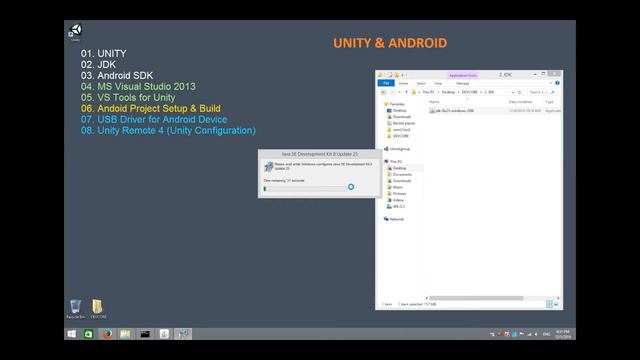Select the Recycle Bin desktop icon

click(x=76, y=309)
